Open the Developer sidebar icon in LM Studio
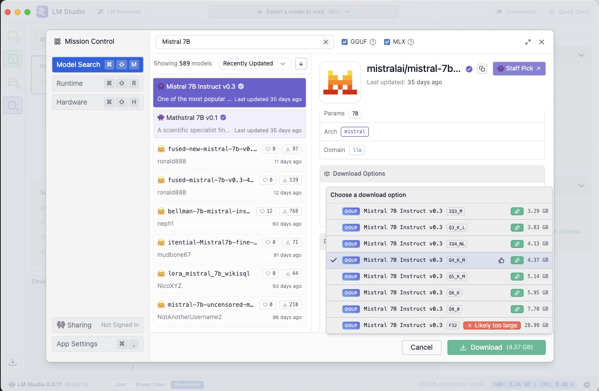The image size is (599, 391). [x=13, y=59]
